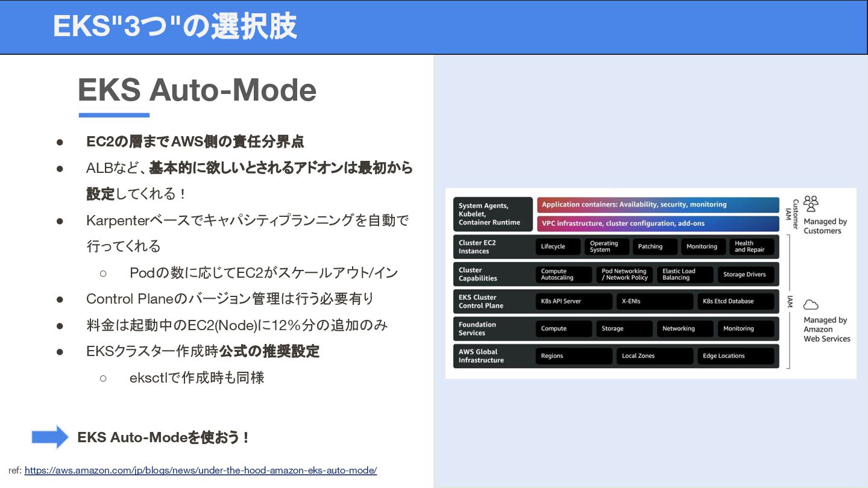Click the sub-bullet Podの数に応じてEC2がスケールアウト/イン

coord(264,273)
